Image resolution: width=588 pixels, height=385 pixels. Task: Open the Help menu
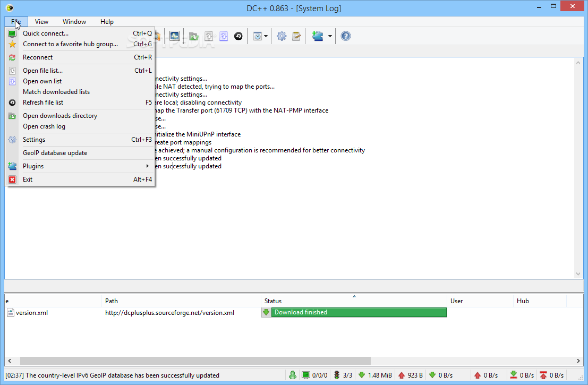(107, 22)
